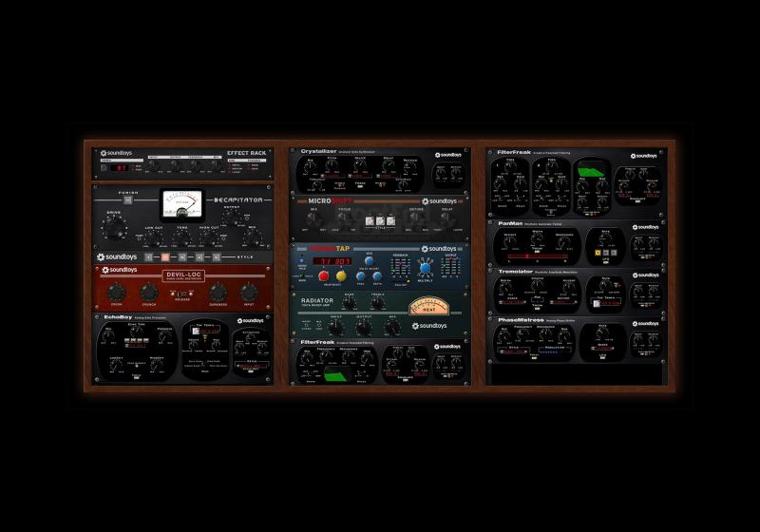Image resolution: width=760 pixels, height=532 pixels.
Task: Select the lit Decapitator style E button
Action: 165,257
